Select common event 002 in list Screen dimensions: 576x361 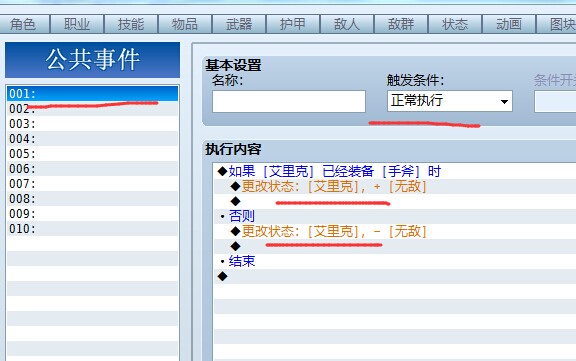[x=93, y=109]
